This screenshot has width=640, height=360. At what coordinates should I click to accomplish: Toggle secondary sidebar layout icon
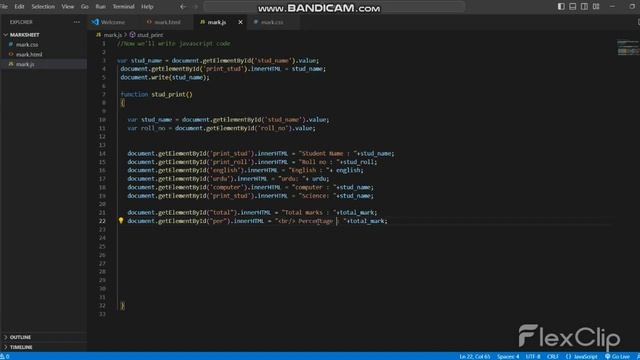[584, 7]
